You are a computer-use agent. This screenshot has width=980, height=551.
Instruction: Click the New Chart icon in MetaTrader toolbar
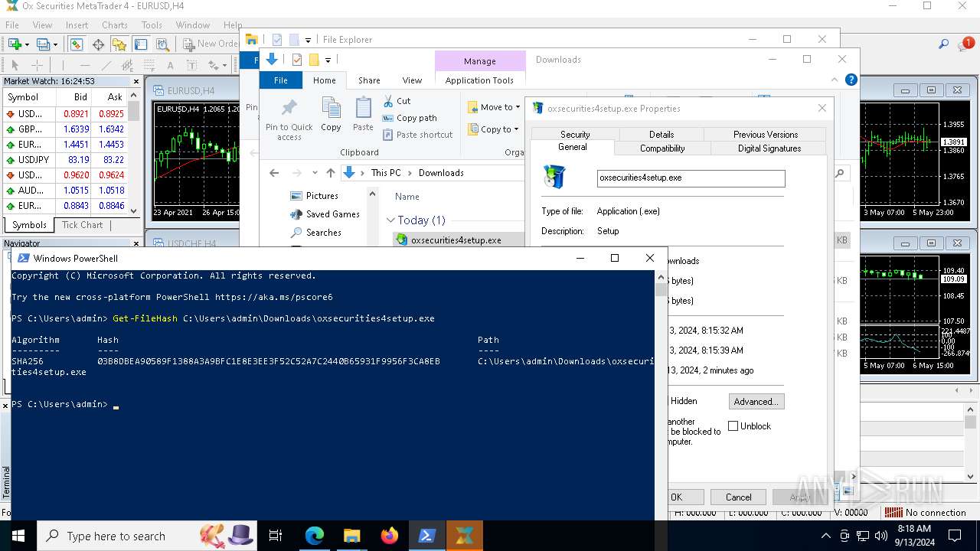click(15, 44)
